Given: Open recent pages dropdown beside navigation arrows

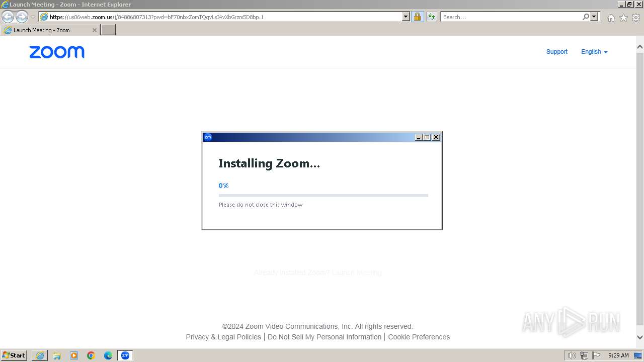Looking at the screenshot, I should (x=33, y=17).
